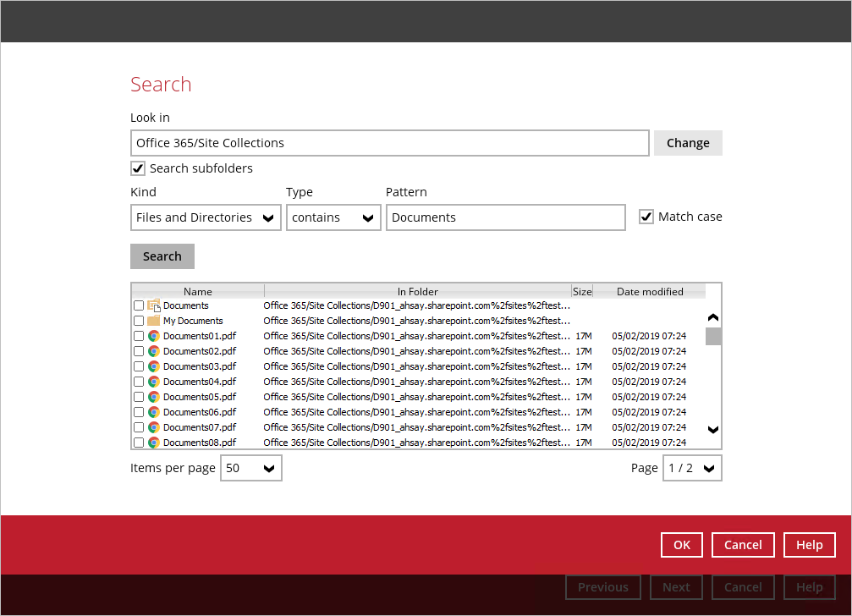Click the results scrollbar thumb

point(713,336)
